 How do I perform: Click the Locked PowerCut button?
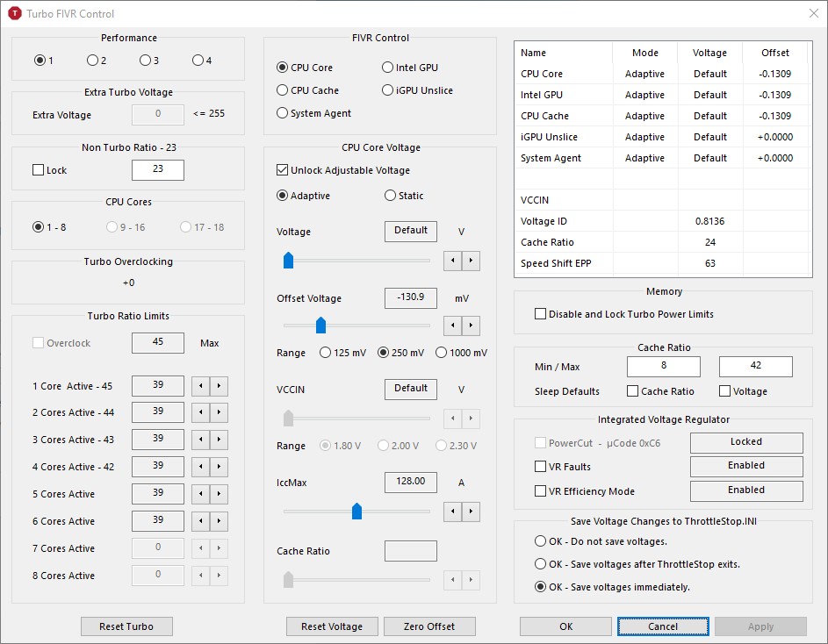click(x=746, y=442)
